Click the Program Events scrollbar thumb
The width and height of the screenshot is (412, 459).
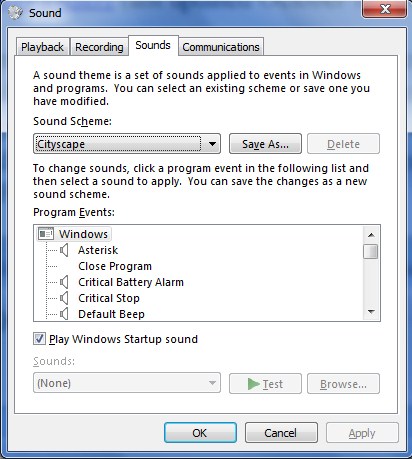[x=371, y=251]
